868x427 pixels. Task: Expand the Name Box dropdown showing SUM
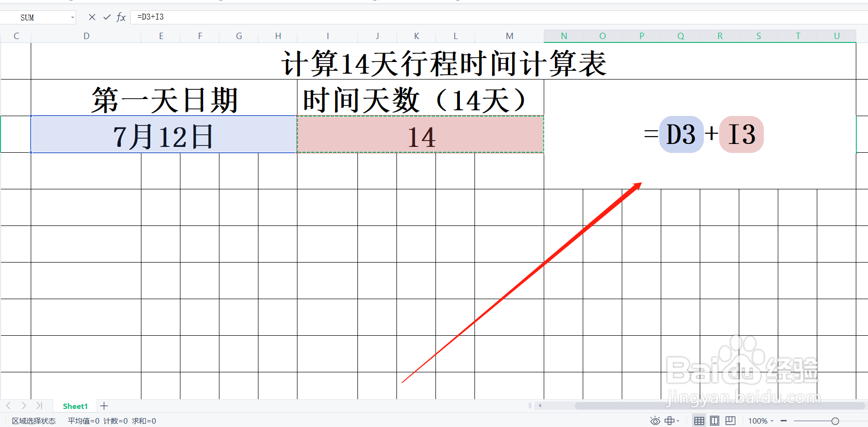[x=73, y=18]
